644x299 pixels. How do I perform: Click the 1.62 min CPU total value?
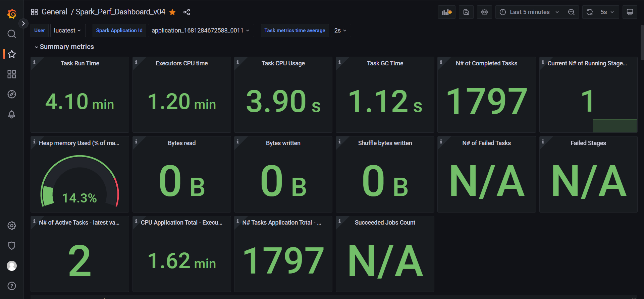click(x=182, y=261)
